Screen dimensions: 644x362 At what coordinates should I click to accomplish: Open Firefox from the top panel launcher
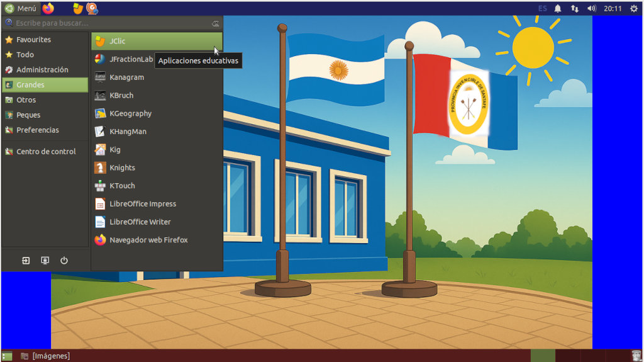coord(48,8)
